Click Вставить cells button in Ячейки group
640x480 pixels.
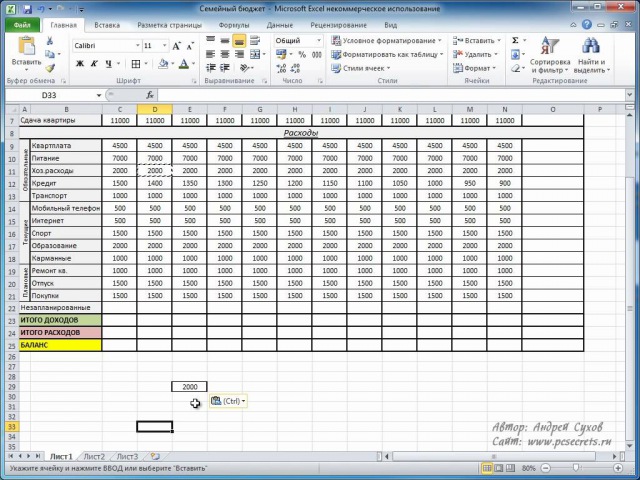(x=477, y=40)
